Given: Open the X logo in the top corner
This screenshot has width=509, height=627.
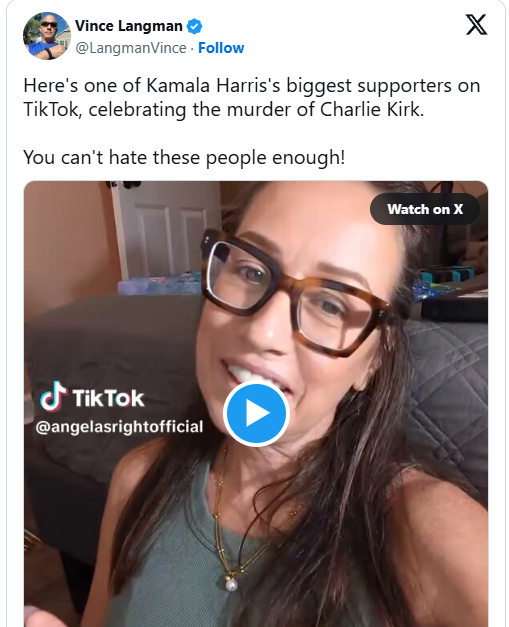Looking at the screenshot, I should click(x=476, y=25).
